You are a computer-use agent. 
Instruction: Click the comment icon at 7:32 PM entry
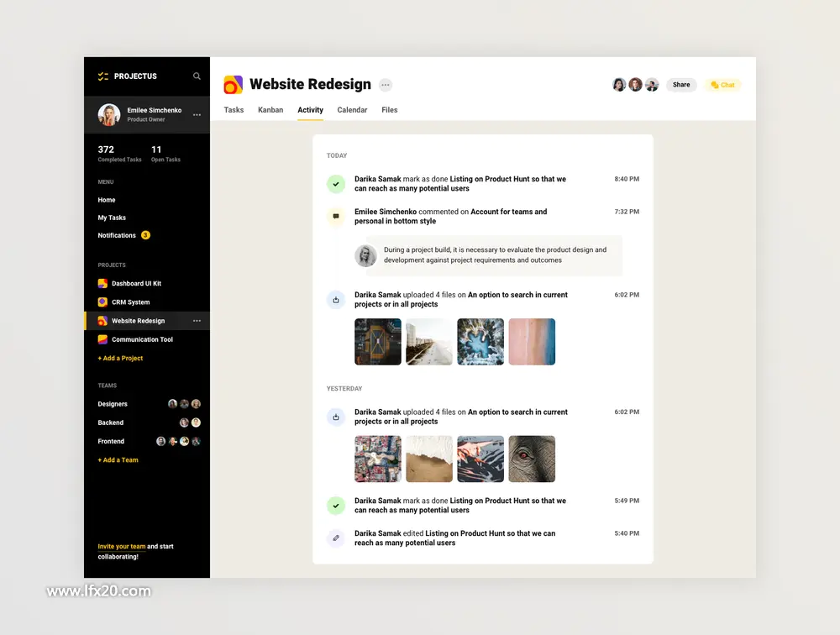(336, 217)
